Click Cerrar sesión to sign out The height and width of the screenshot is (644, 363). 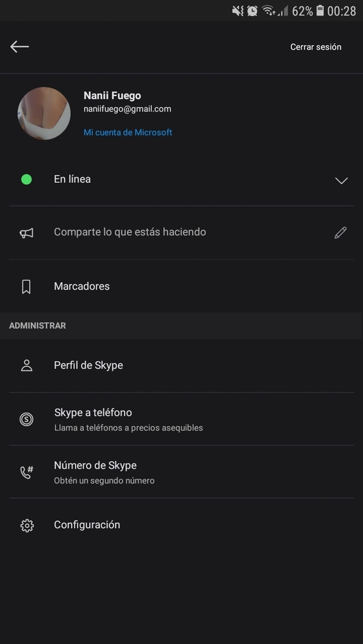coord(316,47)
